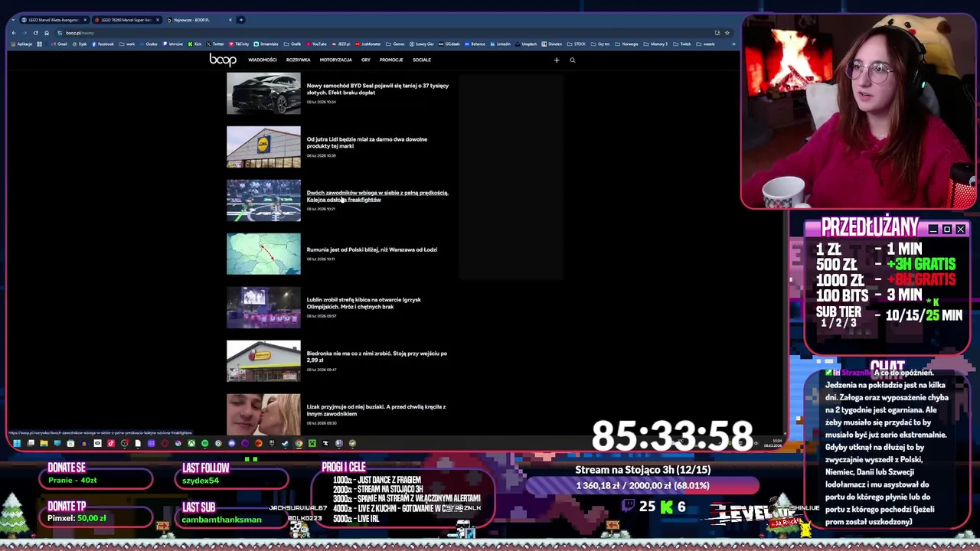Open PROMOCJE menu section

tap(391, 60)
